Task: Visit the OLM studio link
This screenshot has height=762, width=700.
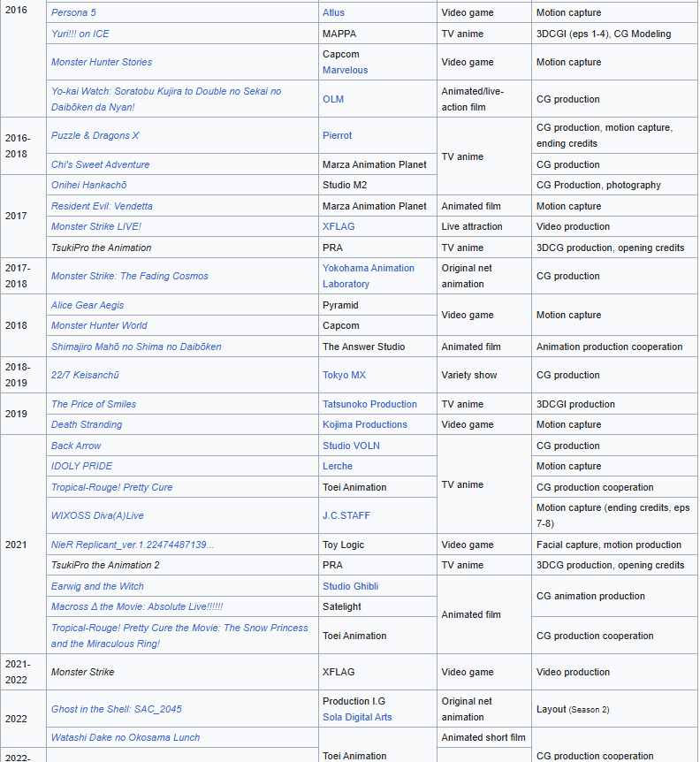Action: 332,99
